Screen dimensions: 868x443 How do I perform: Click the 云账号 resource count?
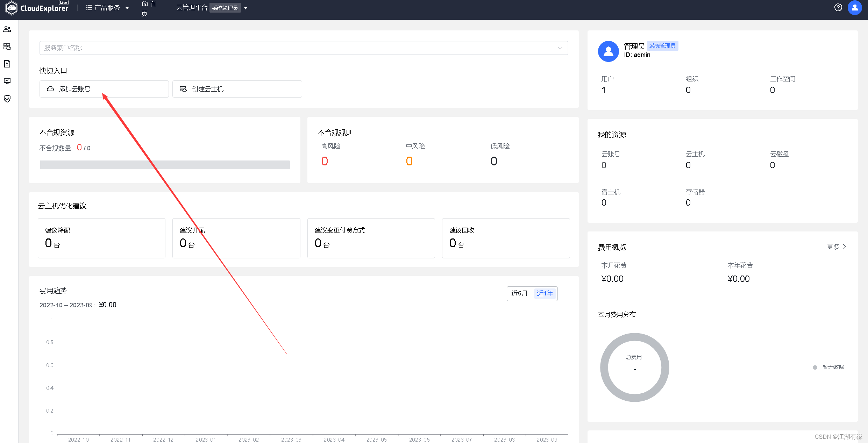tap(604, 165)
